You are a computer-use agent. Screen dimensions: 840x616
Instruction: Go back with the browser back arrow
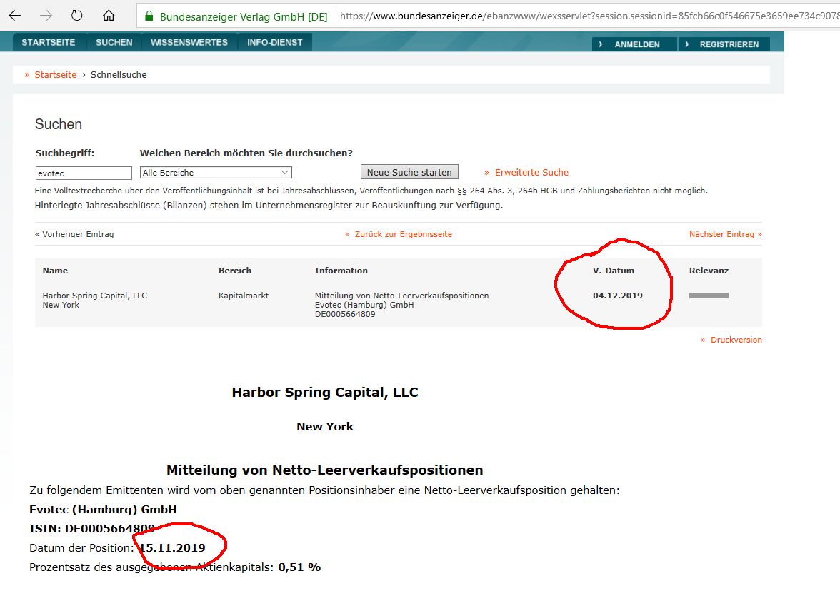click(15, 16)
